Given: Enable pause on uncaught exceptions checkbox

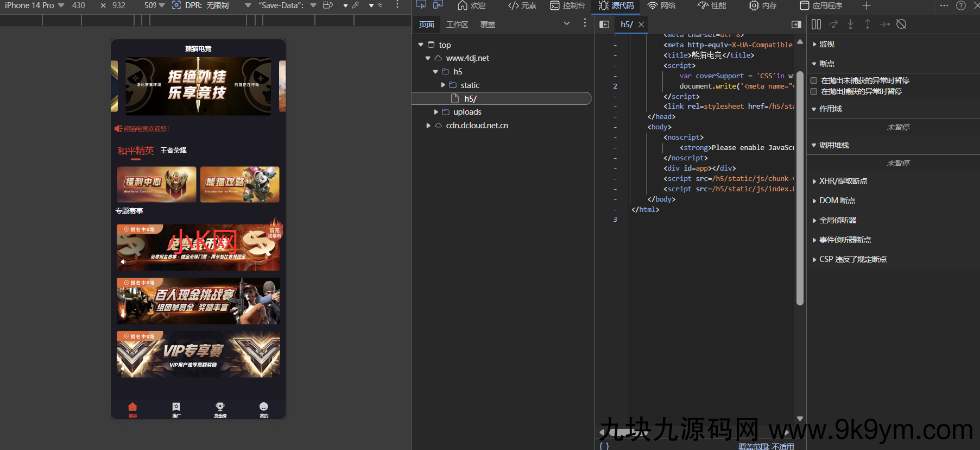Looking at the screenshot, I should click(814, 80).
